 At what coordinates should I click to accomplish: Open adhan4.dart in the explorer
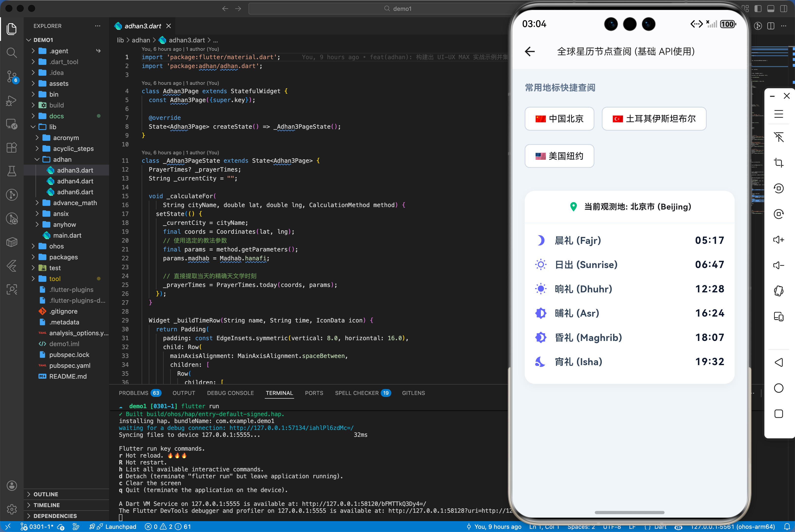75,181
